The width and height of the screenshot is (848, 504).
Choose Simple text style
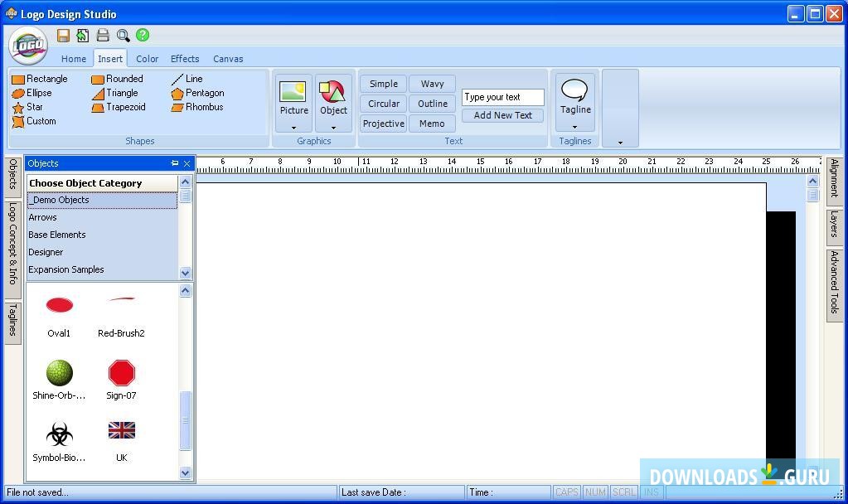point(384,84)
